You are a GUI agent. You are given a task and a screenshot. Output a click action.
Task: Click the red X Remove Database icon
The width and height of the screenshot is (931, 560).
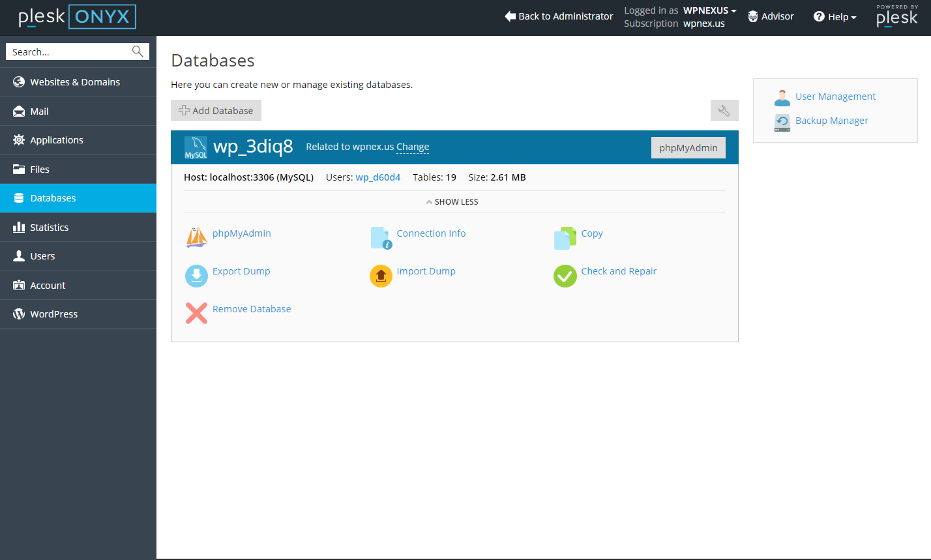tap(197, 314)
